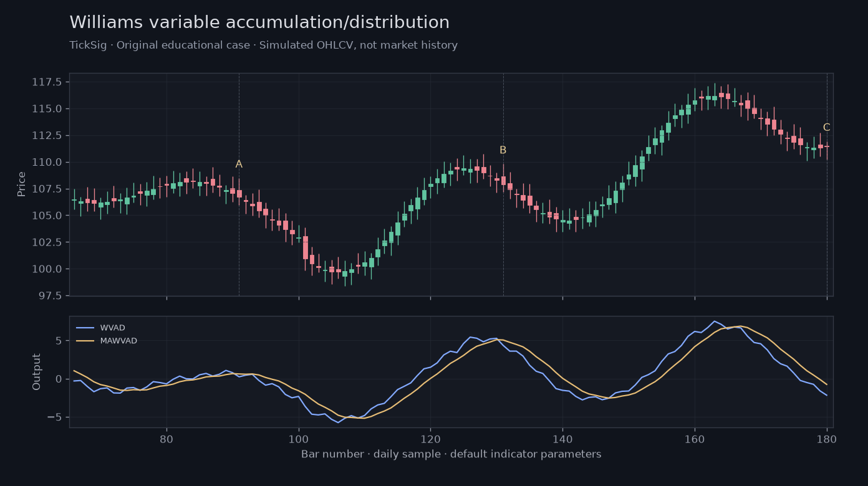Click the large red candle at bar 101

point(306,247)
